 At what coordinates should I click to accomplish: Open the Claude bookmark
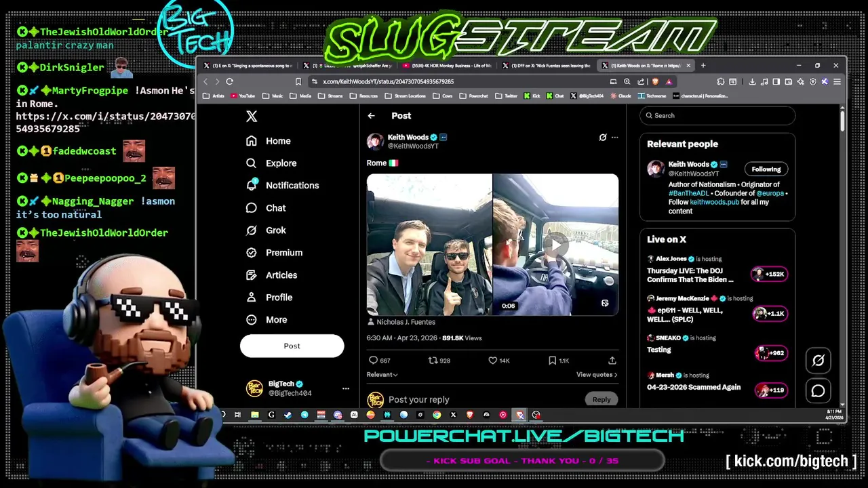point(620,96)
